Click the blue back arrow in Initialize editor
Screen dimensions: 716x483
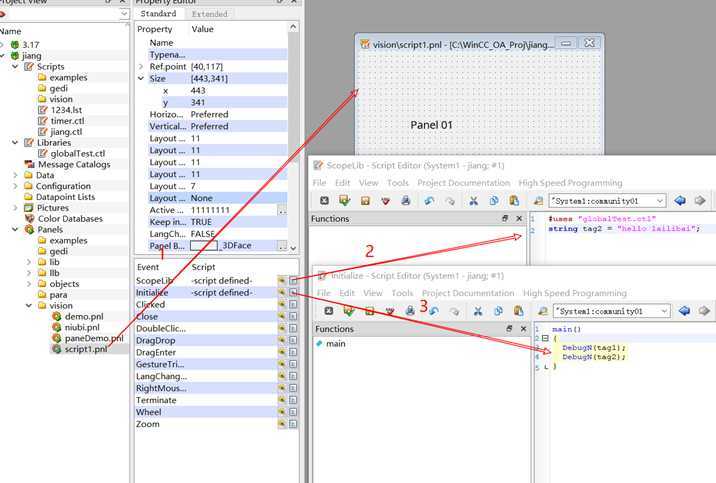click(684, 311)
